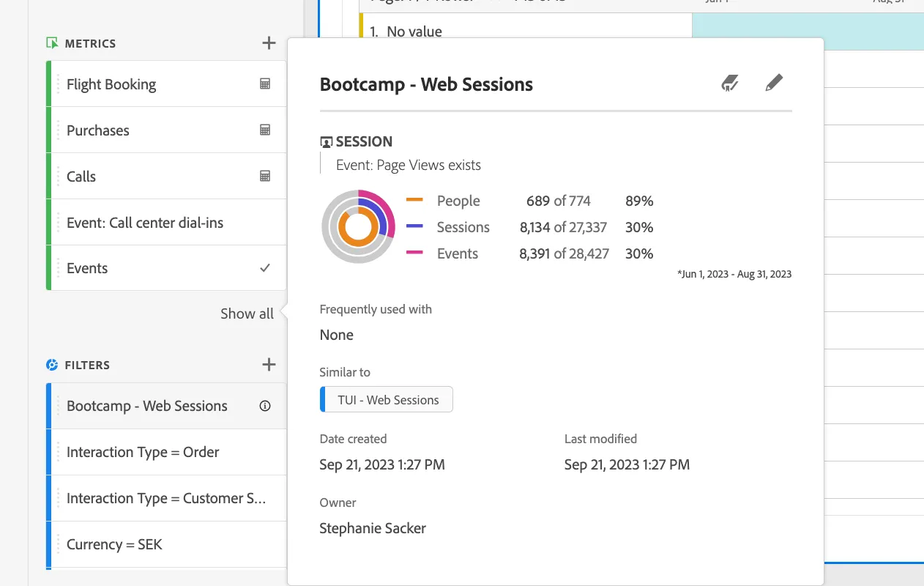Select the Purchases metric
Viewport: 924px width, 586px height.
[x=166, y=130]
